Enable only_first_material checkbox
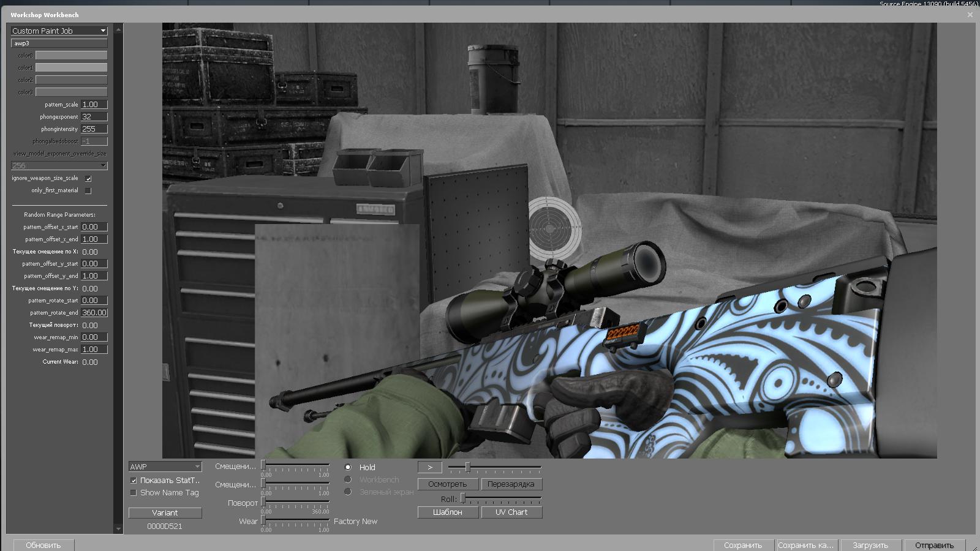Screen dimensions: 980x551 pos(88,190)
